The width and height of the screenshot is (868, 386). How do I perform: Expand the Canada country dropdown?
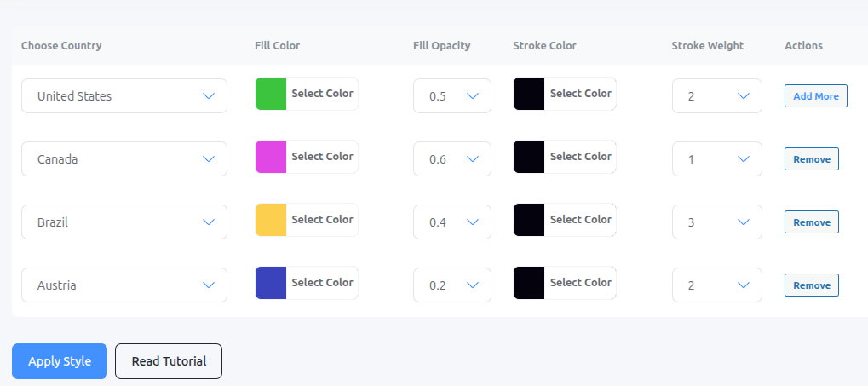click(124, 159)
